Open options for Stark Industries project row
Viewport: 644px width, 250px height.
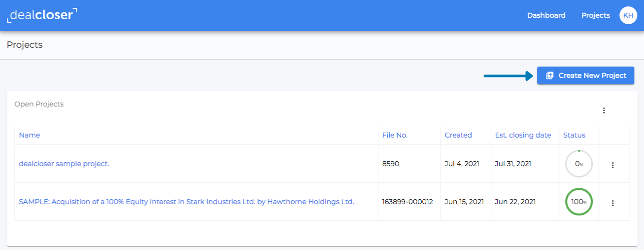(613, 203)
